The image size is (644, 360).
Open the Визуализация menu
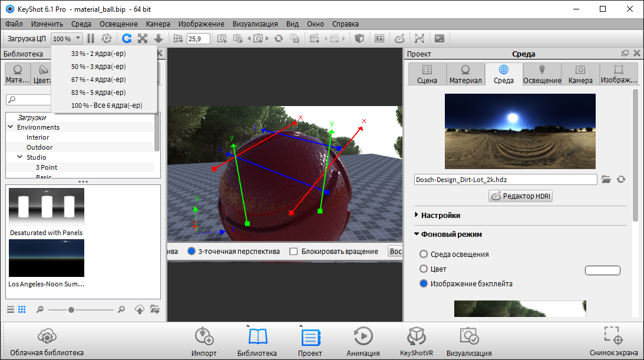(x=255, y=24)
